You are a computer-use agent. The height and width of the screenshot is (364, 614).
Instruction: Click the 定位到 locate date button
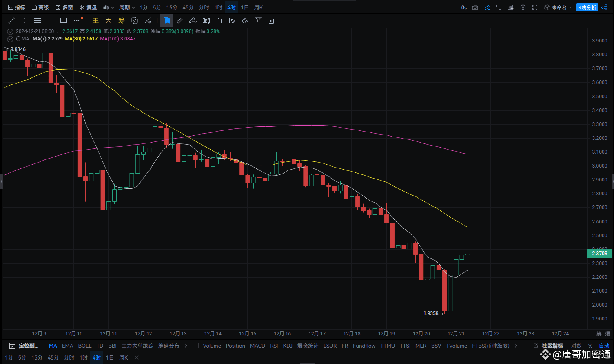pos(24,346)
